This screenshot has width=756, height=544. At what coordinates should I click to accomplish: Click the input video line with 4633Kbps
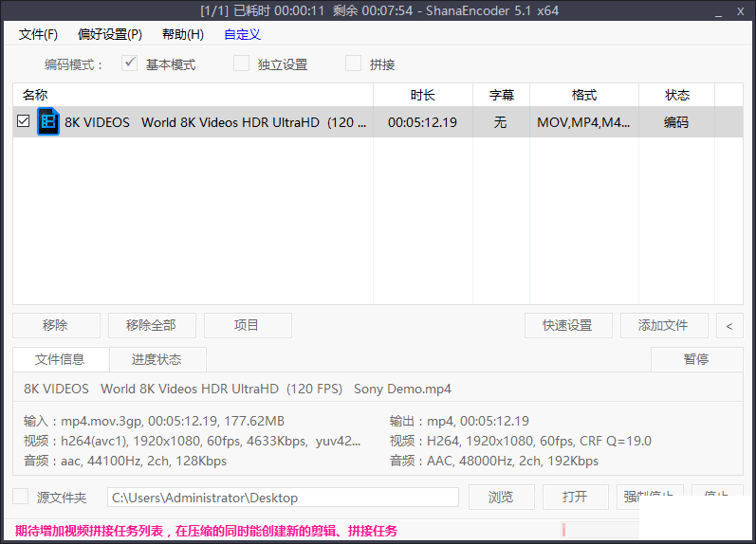tap(192, 441)
